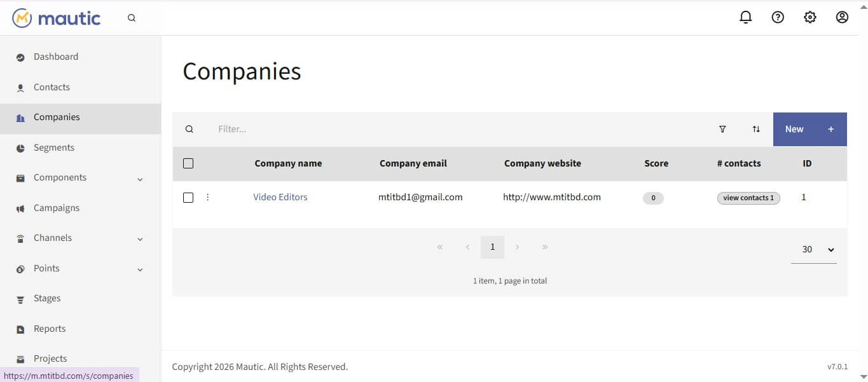Navigate to the Reports section
Image resolution: width=868 pixels, height=382 pixels.
pos(50,328)
